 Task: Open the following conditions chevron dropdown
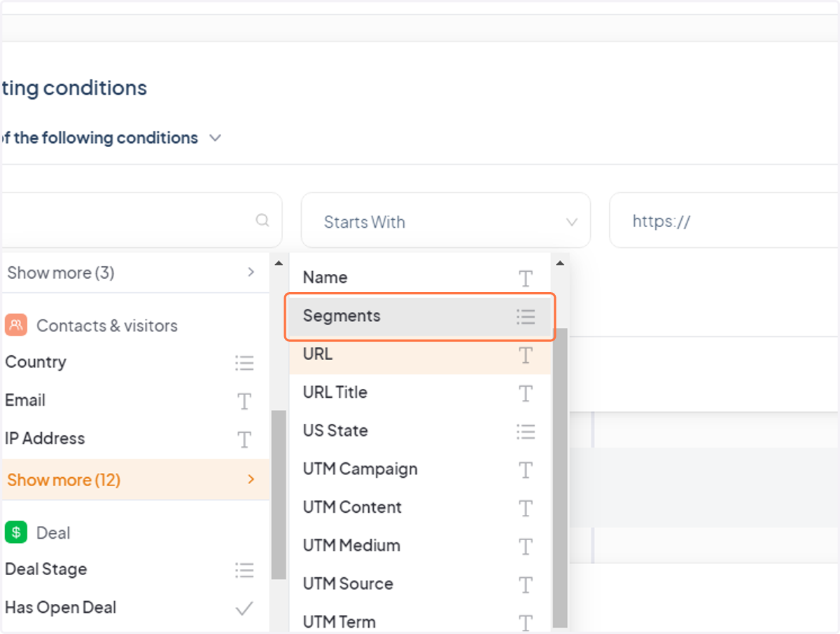pos(216,138)
